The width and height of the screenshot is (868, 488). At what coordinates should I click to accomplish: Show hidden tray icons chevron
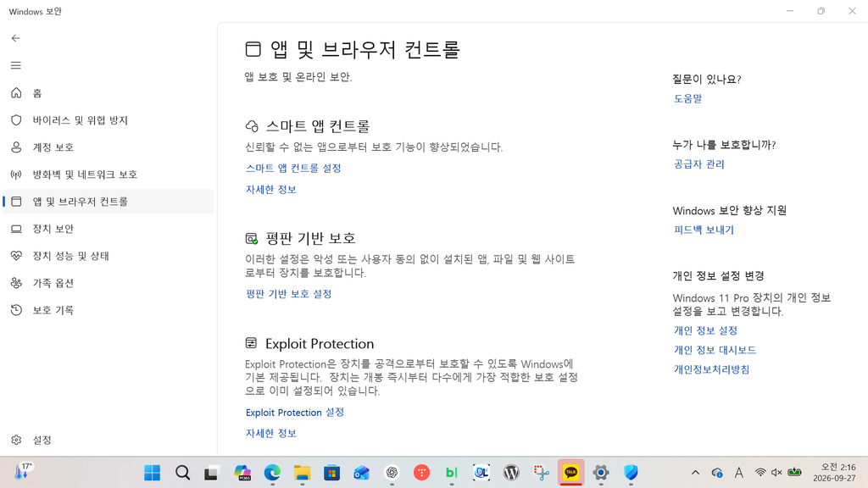(x=695, y=473)
